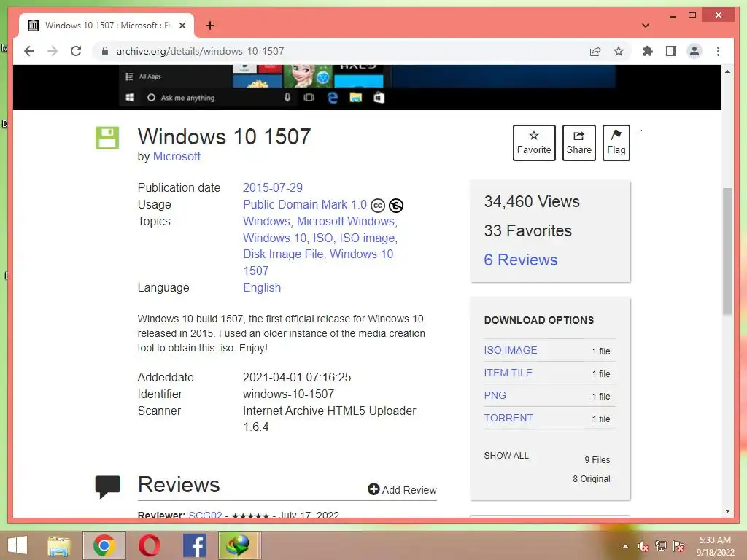The height and width of the screenshot is (560, 747).
Task: Click the page vertical scrollbar thumb
Action: coord(727,252)
